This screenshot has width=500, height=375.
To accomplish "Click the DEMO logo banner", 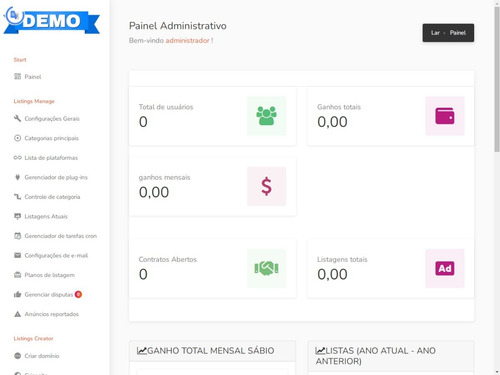I will point(52,21).
